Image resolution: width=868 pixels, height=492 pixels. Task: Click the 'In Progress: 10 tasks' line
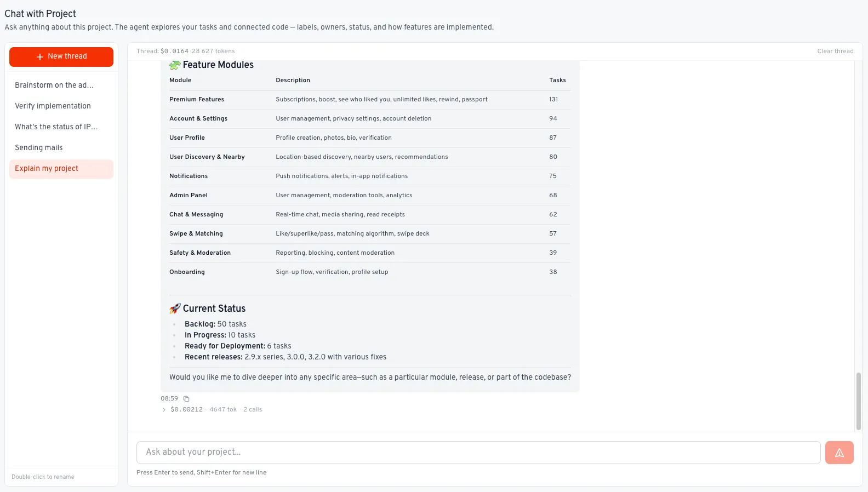click(220, 335)
